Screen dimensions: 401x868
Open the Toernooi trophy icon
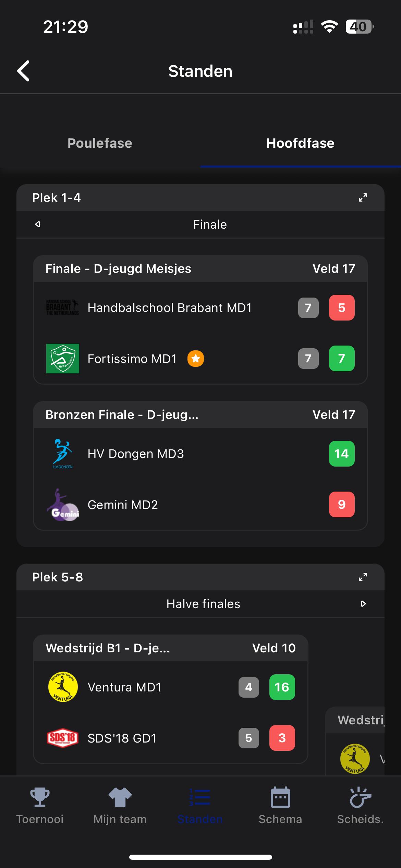click(x=40, y=797)
